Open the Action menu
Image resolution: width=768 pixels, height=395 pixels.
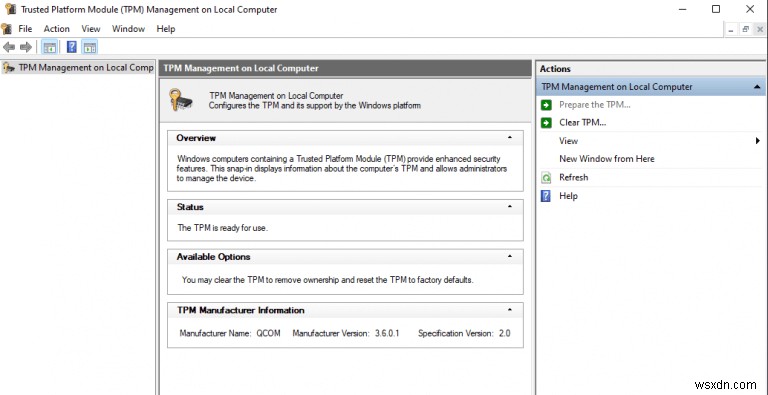56,29
